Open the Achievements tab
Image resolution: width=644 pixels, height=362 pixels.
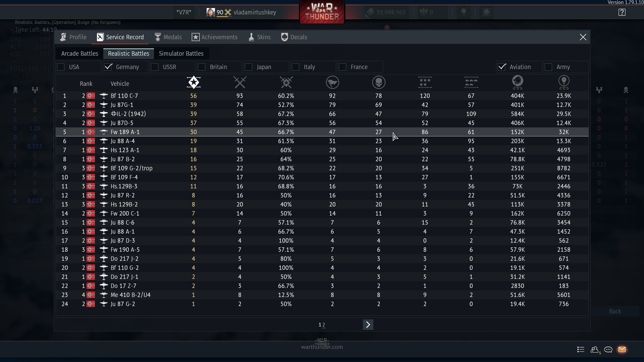coord(214,37)
